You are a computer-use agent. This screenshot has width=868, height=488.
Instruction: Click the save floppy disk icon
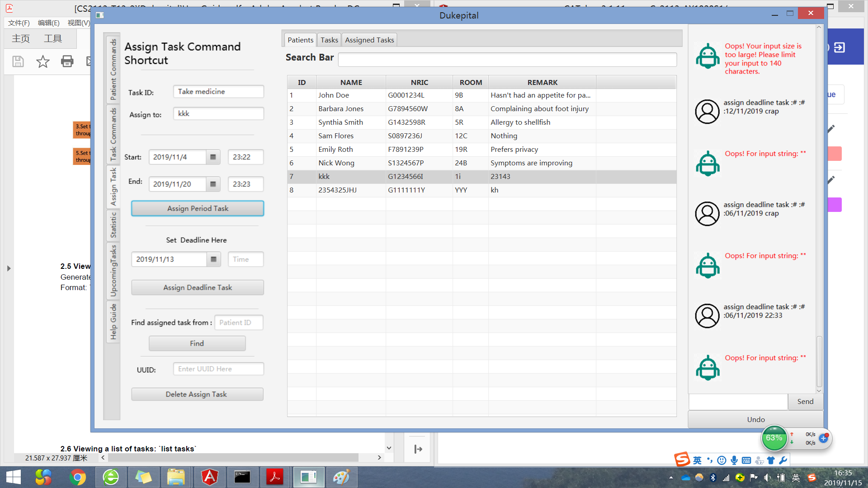coord(18,61)
